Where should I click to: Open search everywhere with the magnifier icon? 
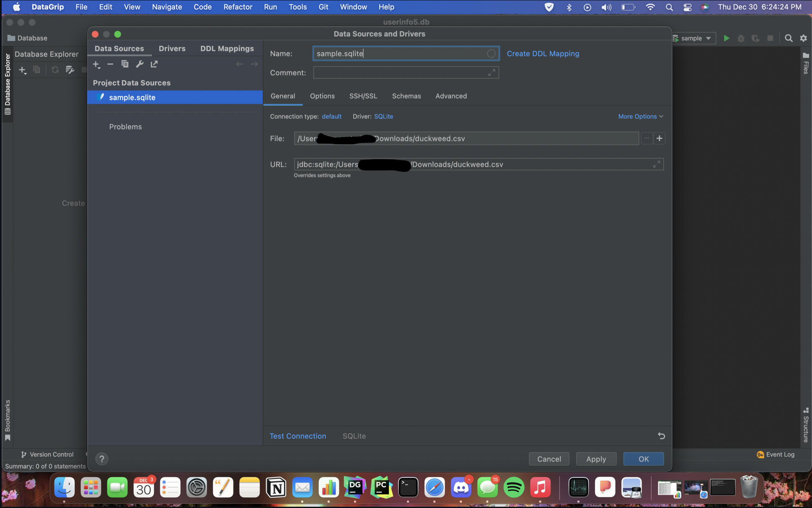point(789,38)
